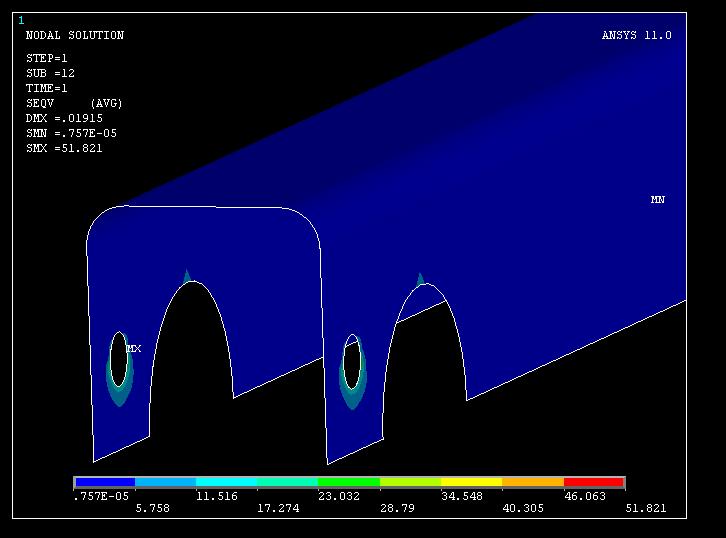The width and height of the screenshot is (726, 538).
Task: Click the legend value 23.032
Action: [x=339, y=496]
